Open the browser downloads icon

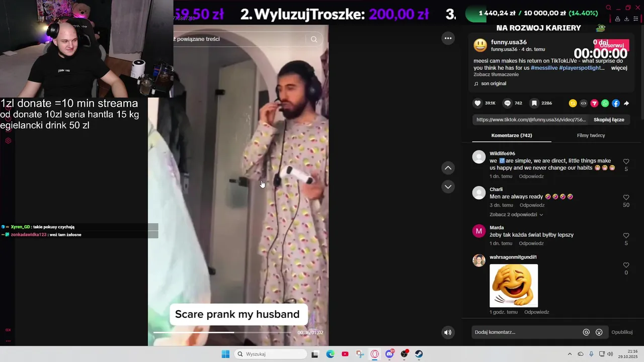[x=626, y=19]
